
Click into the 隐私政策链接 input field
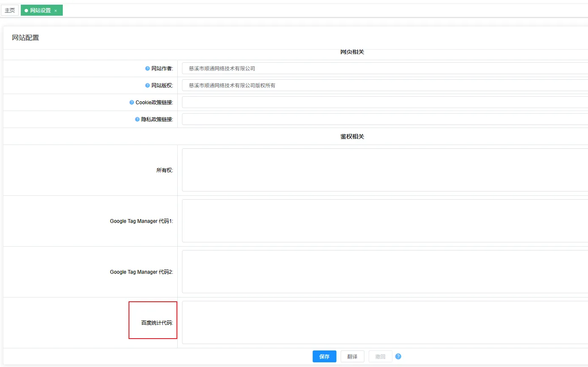point(384,119)
